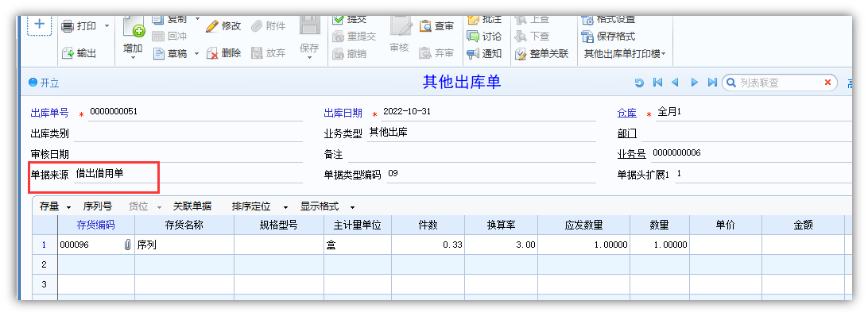
Task: Select the 序列号 tab item
Action: (98, 206)
